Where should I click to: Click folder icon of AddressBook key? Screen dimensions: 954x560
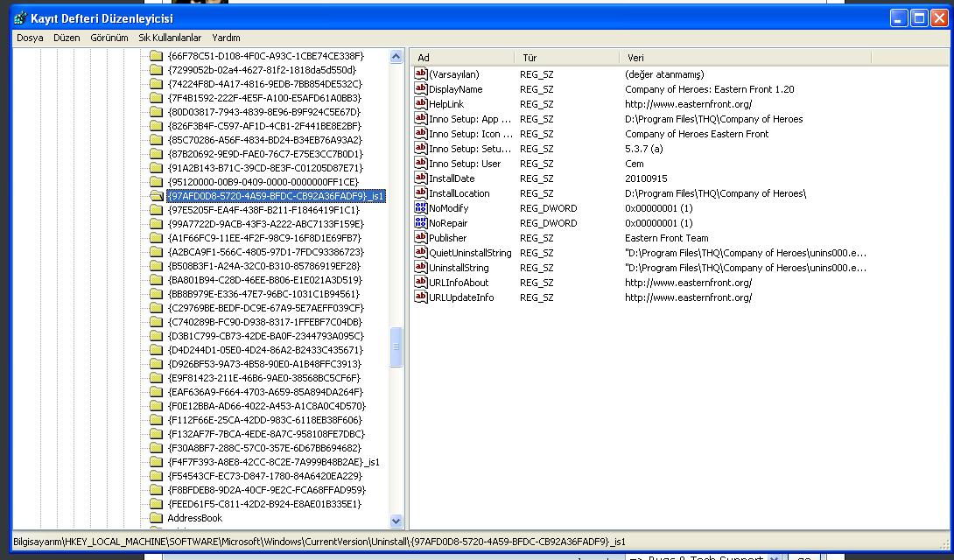point(157,518)
